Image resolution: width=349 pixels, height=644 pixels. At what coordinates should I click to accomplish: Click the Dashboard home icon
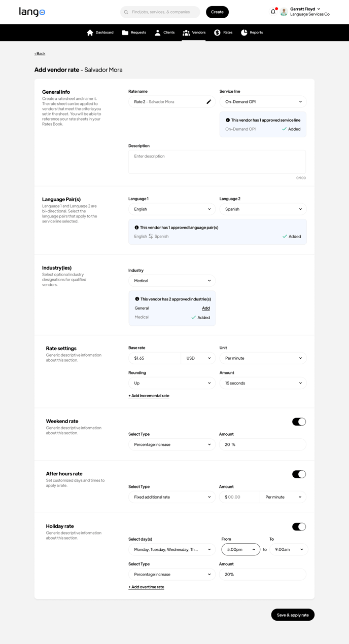[90, 32]
